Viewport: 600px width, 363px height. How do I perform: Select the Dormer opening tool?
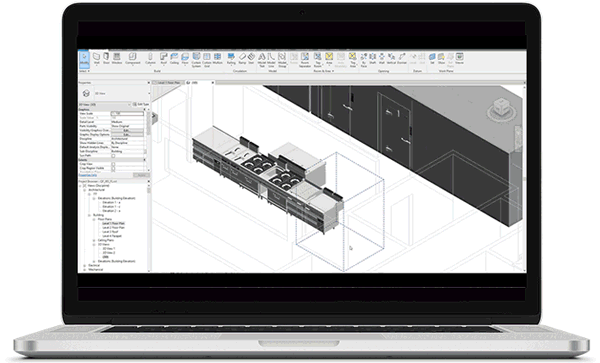tap(401, 58)
